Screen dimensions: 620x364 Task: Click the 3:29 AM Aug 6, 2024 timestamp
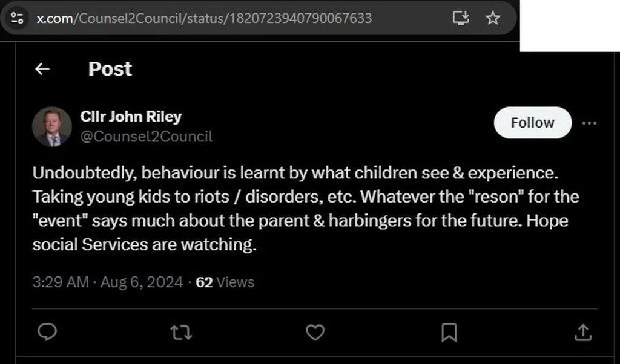[108, 282]
